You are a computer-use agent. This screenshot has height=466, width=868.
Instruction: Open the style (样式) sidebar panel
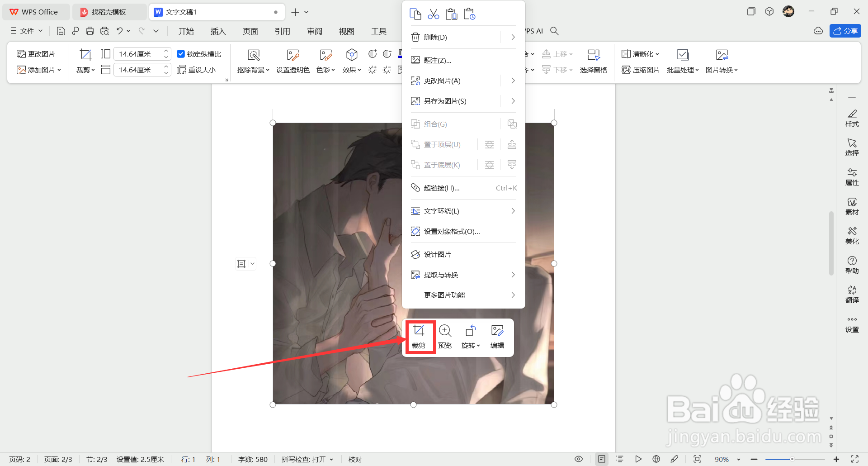[x=852, y=118]
